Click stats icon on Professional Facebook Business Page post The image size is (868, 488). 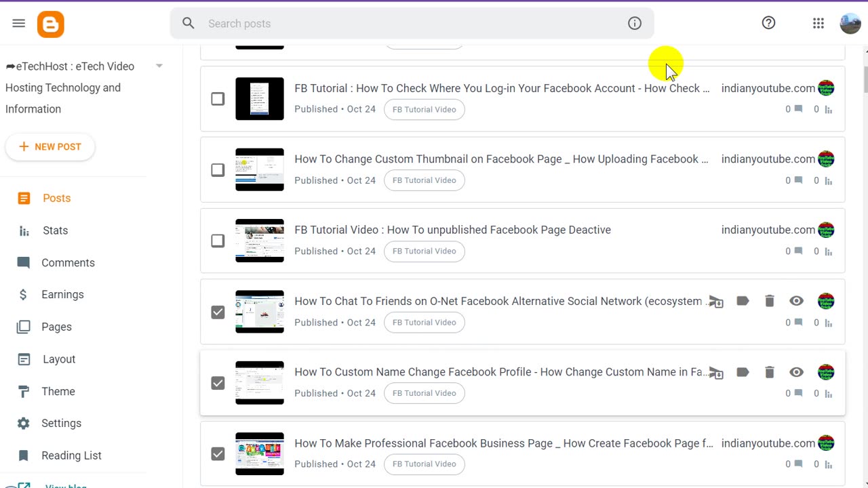[828, 464]
